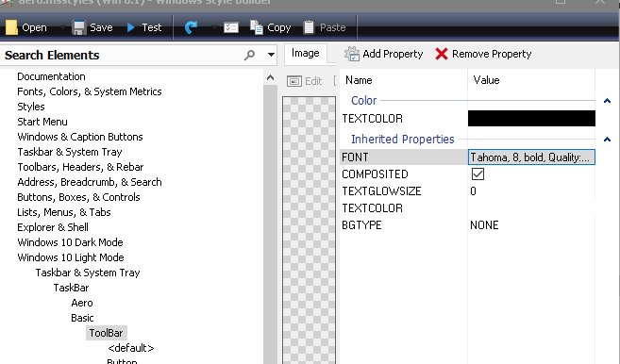
Task: Select the FONT value field
Action: (x=531, y=157)
